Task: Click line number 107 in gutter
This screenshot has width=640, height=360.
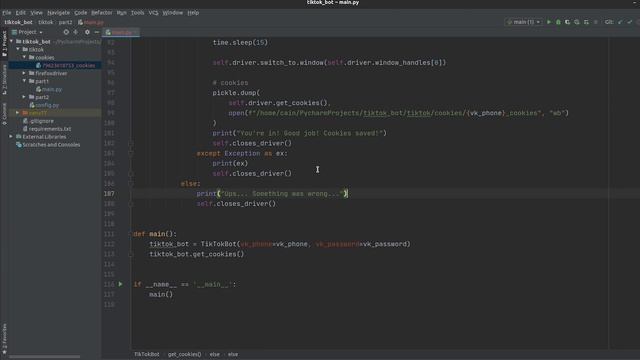Action: pyautogui.click(x=109, y=193)
